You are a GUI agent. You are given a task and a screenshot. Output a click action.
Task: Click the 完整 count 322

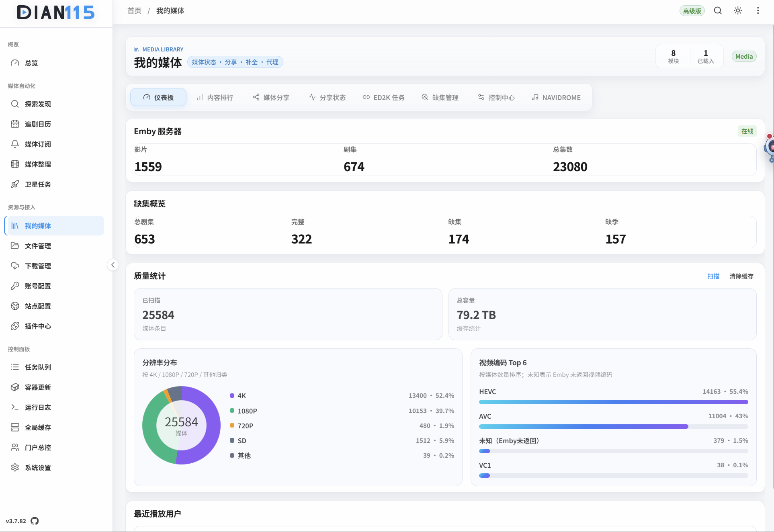(301, 239)
